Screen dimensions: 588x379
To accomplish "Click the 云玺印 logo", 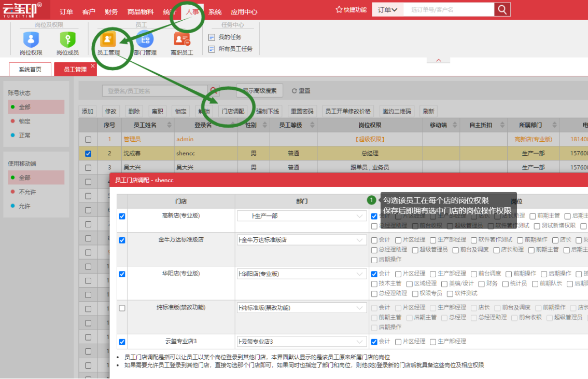I will tap(22, 9).
